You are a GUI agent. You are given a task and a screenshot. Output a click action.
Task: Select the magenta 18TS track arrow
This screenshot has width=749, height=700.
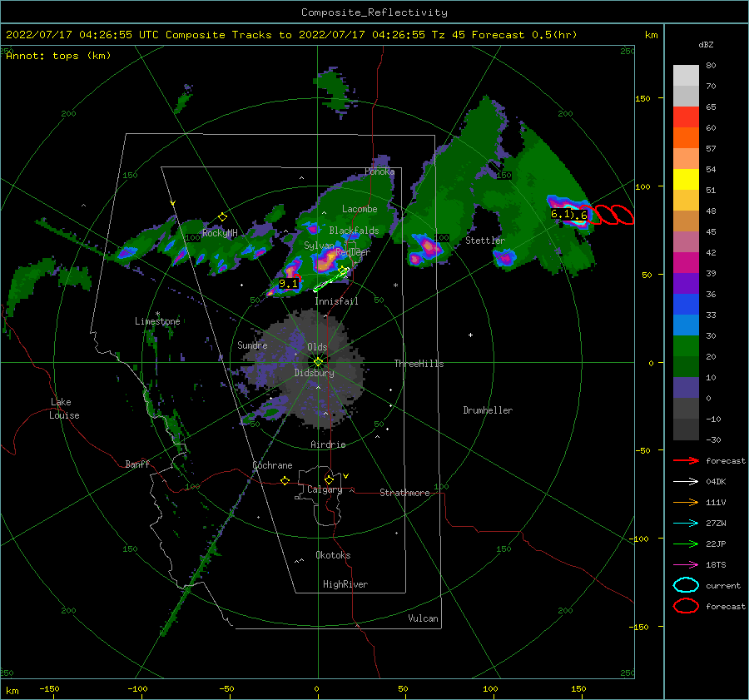pos(686,565)
